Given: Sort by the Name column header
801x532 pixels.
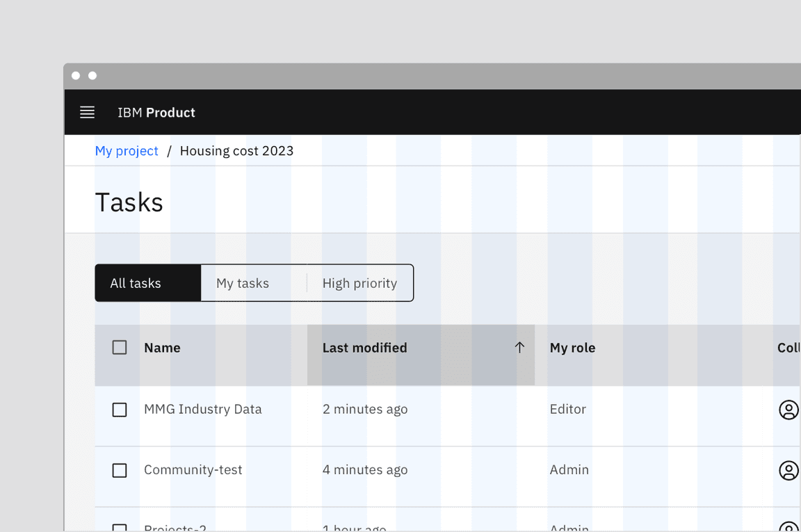Looking at the screenshot, I should coord(162,348).
